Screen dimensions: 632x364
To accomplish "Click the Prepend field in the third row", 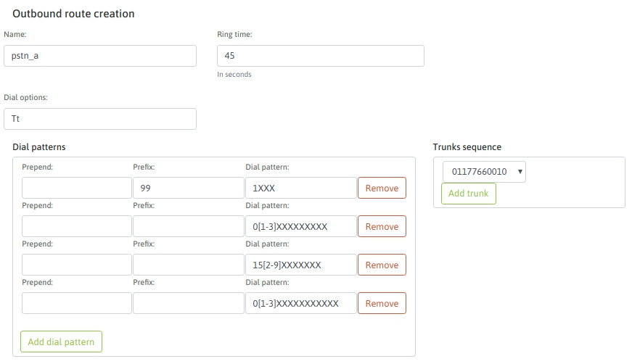I will (x=77, y=265).
